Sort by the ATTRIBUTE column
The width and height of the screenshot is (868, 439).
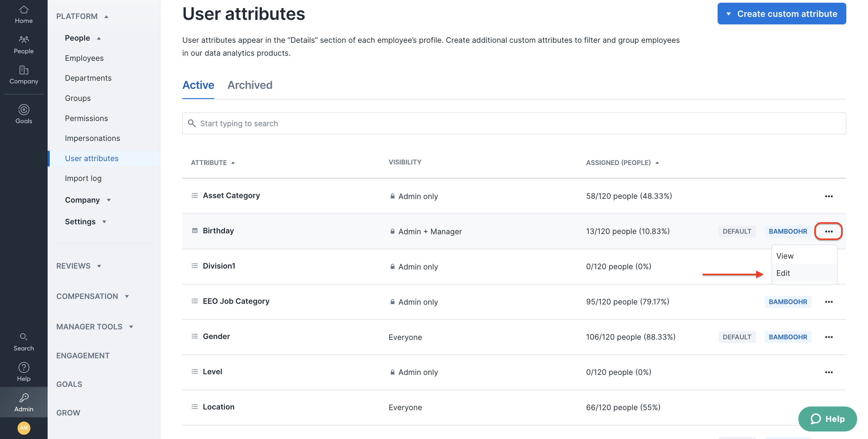tap(212, 163)
